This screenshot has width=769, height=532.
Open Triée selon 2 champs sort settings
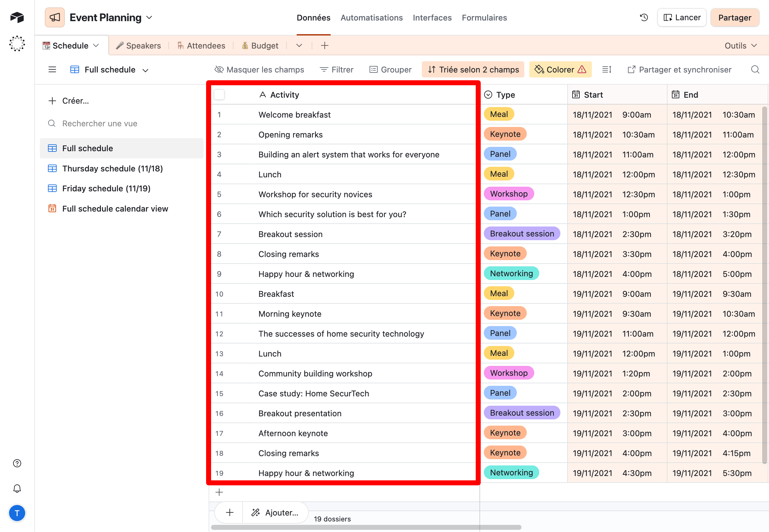pyautogui.click(x=473, y=70)
